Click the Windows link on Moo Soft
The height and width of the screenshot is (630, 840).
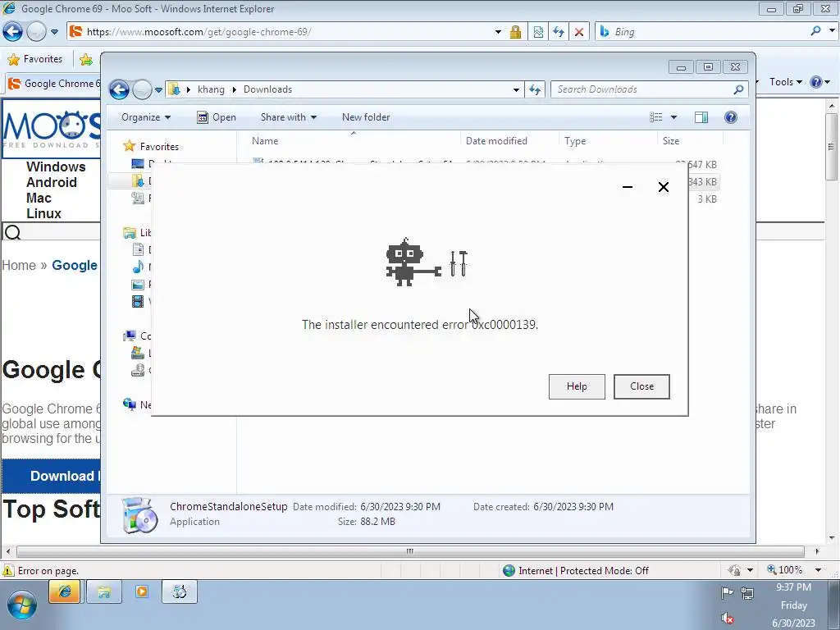[56, 167]
